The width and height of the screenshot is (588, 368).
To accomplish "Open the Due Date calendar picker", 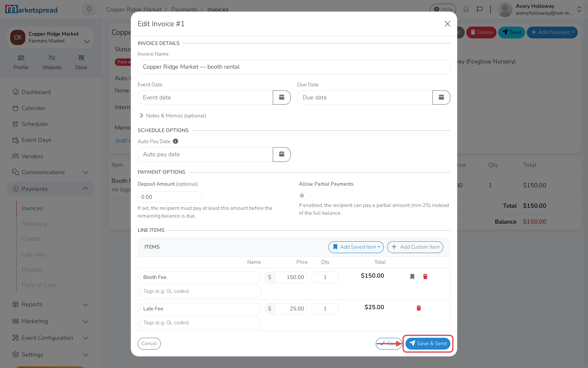I will point(441,97).
